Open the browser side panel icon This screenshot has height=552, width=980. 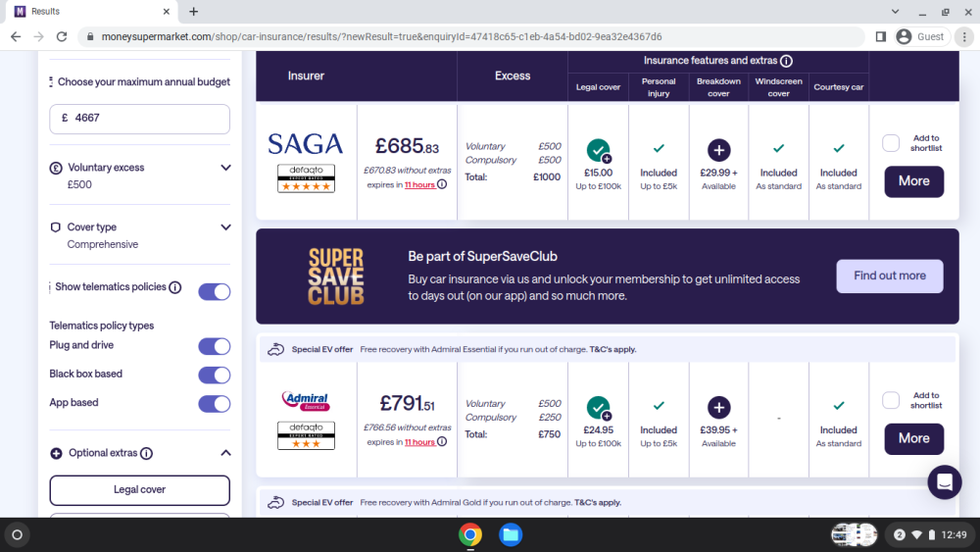point(881,37)
